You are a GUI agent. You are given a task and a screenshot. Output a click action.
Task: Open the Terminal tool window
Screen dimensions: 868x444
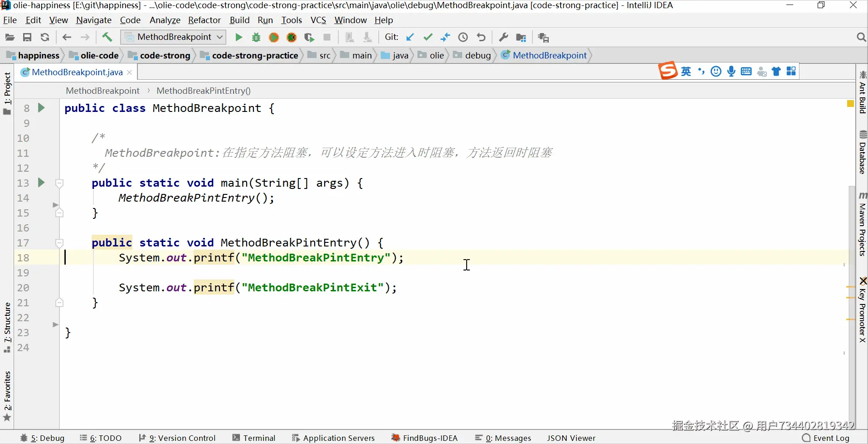(x=254, y=438)
